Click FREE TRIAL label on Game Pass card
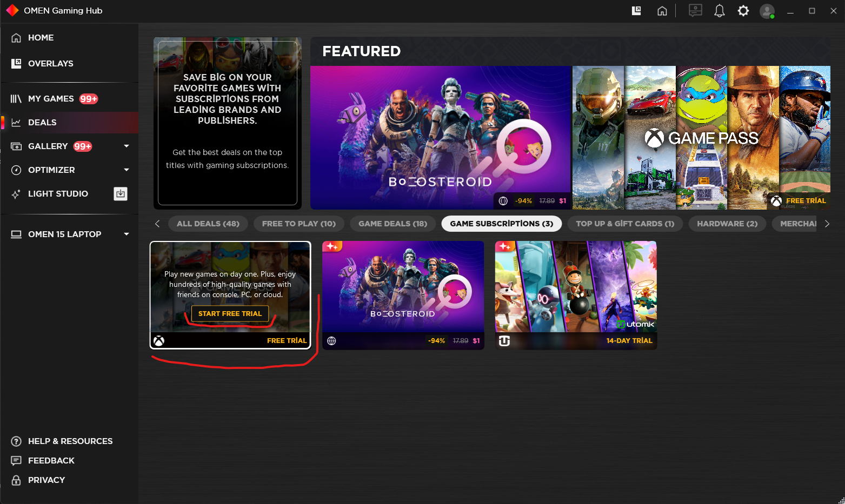This screenshot has width=845, height=504. click(287, 341)
